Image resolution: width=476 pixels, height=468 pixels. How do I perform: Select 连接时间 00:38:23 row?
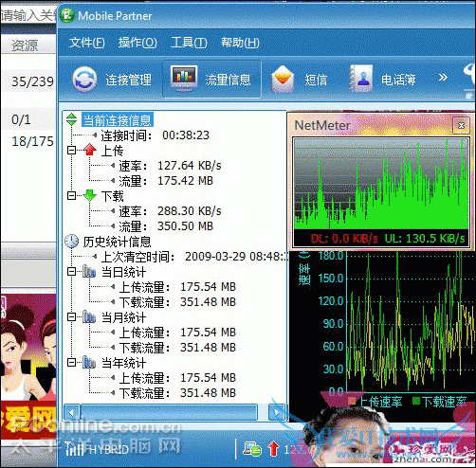coord(156,135)
